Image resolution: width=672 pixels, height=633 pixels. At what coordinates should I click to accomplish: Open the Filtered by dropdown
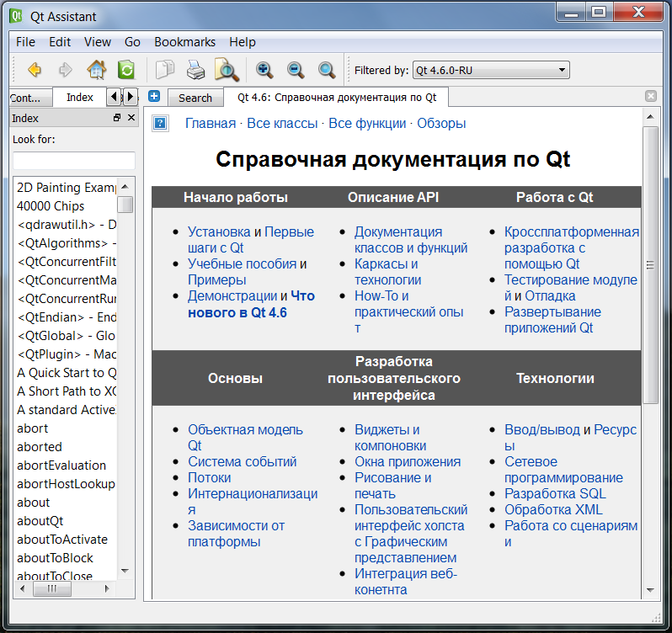(x=491, y=70)
